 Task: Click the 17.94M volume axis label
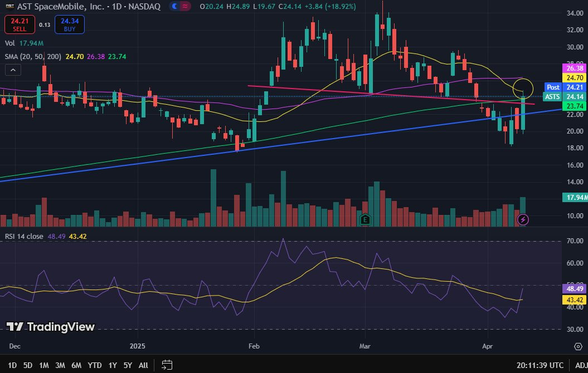575,197
